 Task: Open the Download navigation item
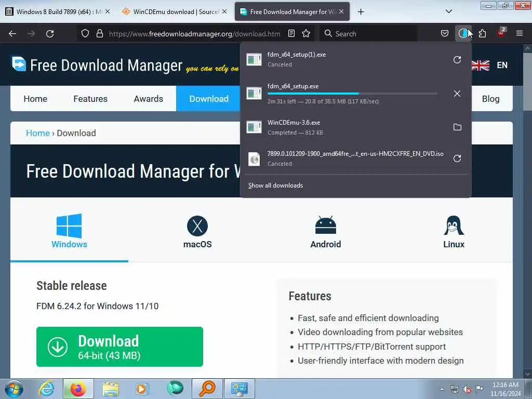coord(208,99)
